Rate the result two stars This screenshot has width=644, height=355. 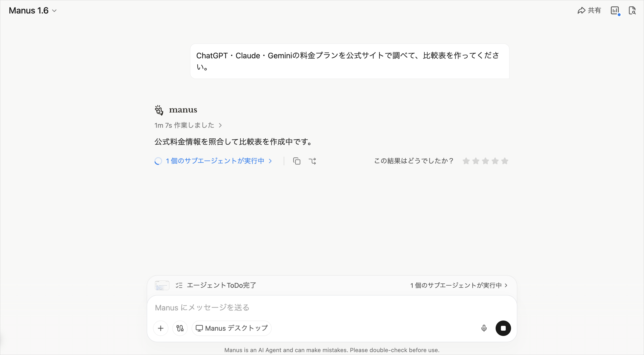476,161
